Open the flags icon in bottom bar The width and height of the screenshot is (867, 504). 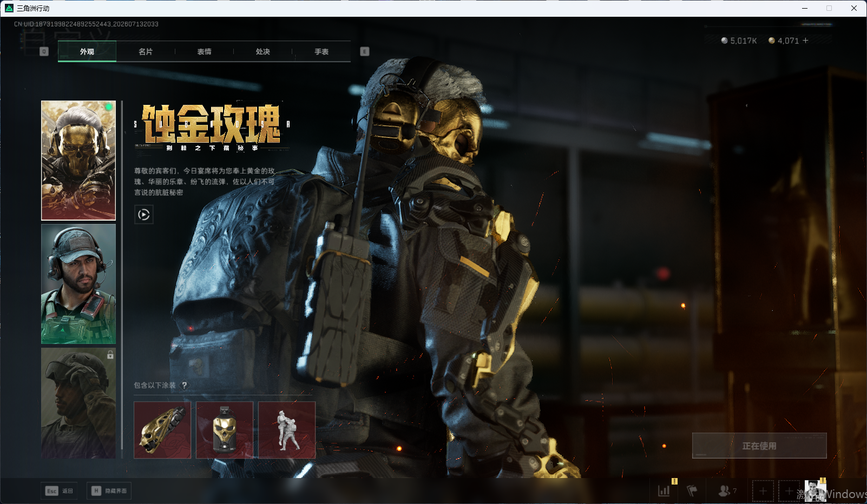click(x=692, y=491)
